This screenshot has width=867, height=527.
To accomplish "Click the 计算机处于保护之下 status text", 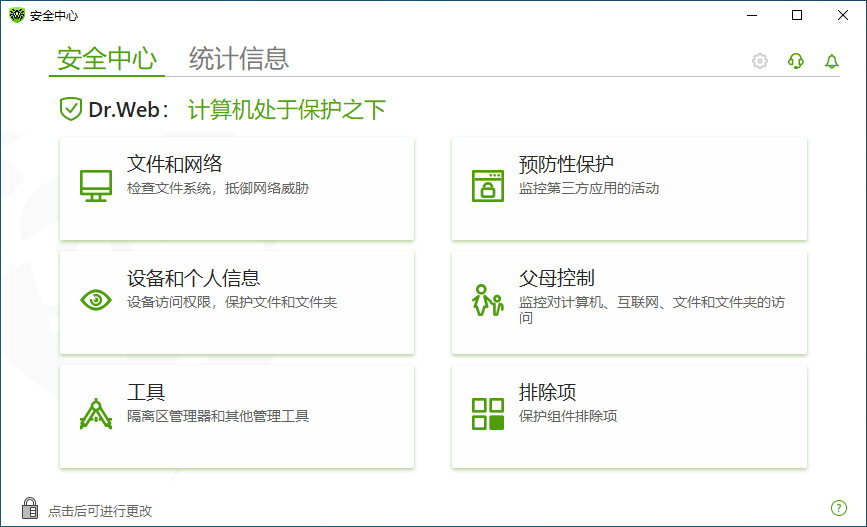I will point(286,109).
